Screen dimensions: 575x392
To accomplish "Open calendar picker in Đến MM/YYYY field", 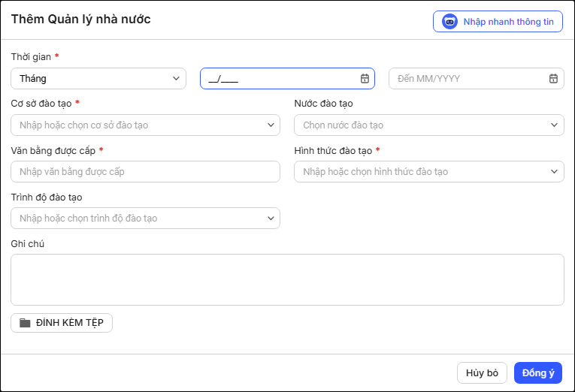I will coord(553,78).
